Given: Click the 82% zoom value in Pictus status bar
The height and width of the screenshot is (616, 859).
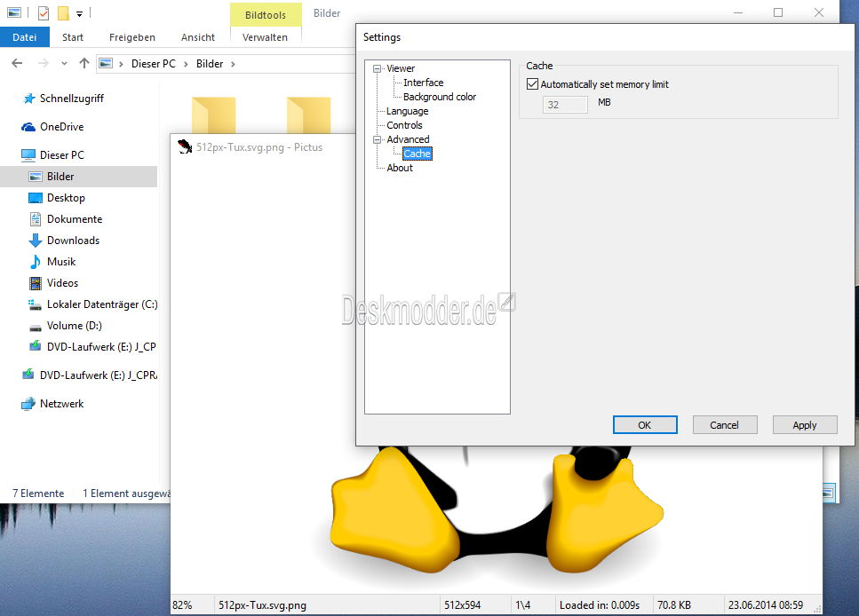Looking at the screenshot, I should tap(182, 605).
